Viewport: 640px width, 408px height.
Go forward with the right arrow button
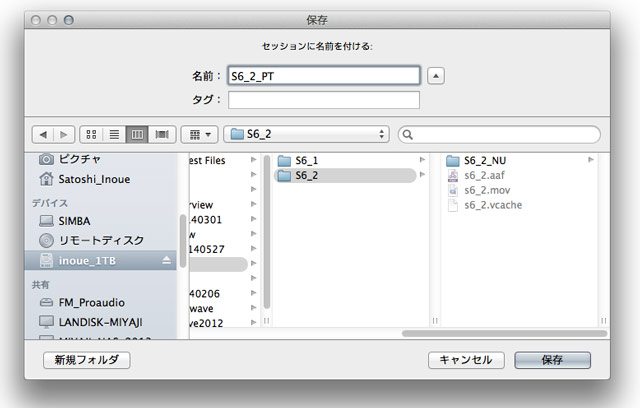(x=64, y=135)
